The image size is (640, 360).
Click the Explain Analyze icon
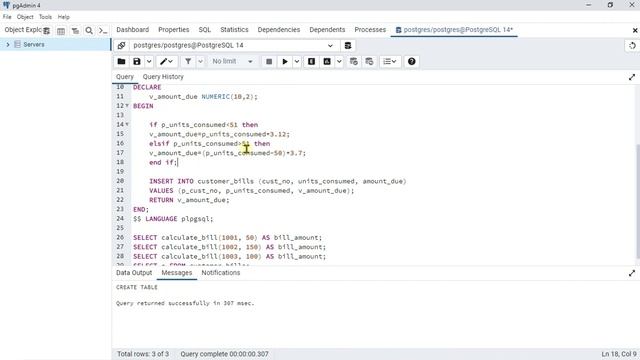pos(327,61)
